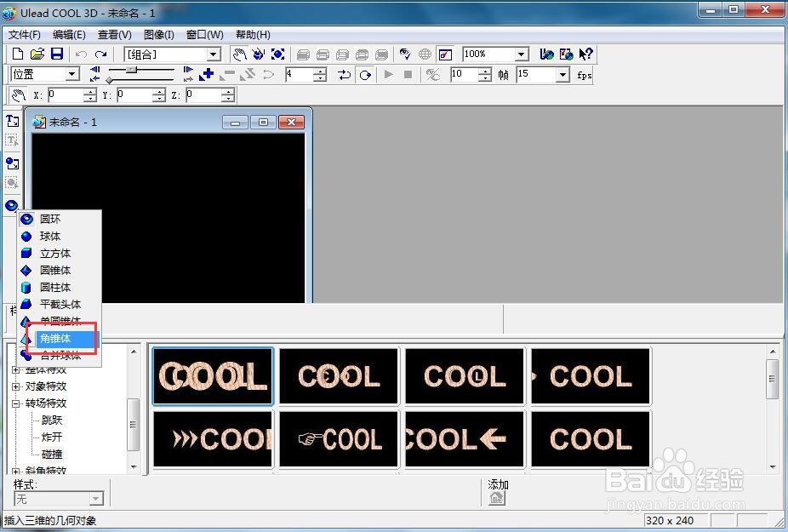Open the 样式 style dropdown showing 无
Image resolution: width=788 pixels, height=532 pixels.
(x=96, y=499)
